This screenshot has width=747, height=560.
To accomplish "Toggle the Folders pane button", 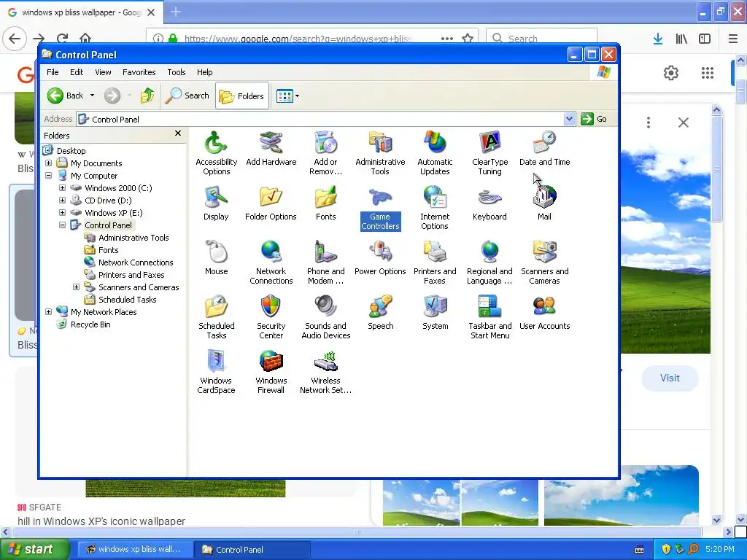I will (x=242, y=96).
